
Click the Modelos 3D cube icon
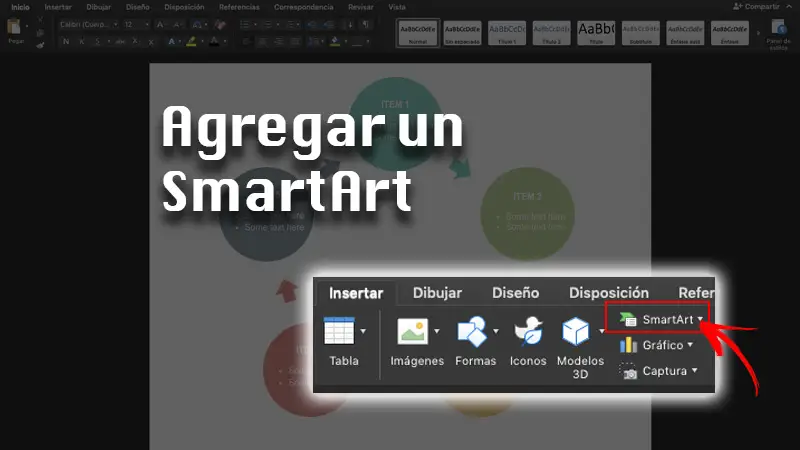pyautogui.click(x=576, y=331)
